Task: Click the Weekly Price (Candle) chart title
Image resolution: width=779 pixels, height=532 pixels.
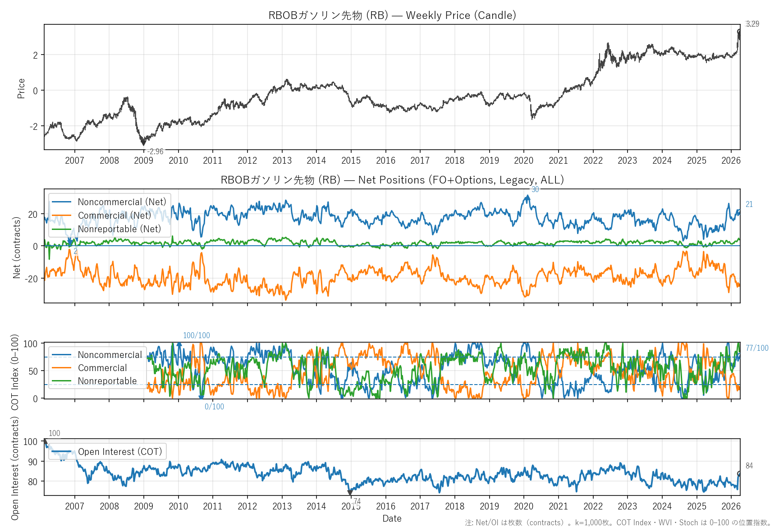Action: 392,15
